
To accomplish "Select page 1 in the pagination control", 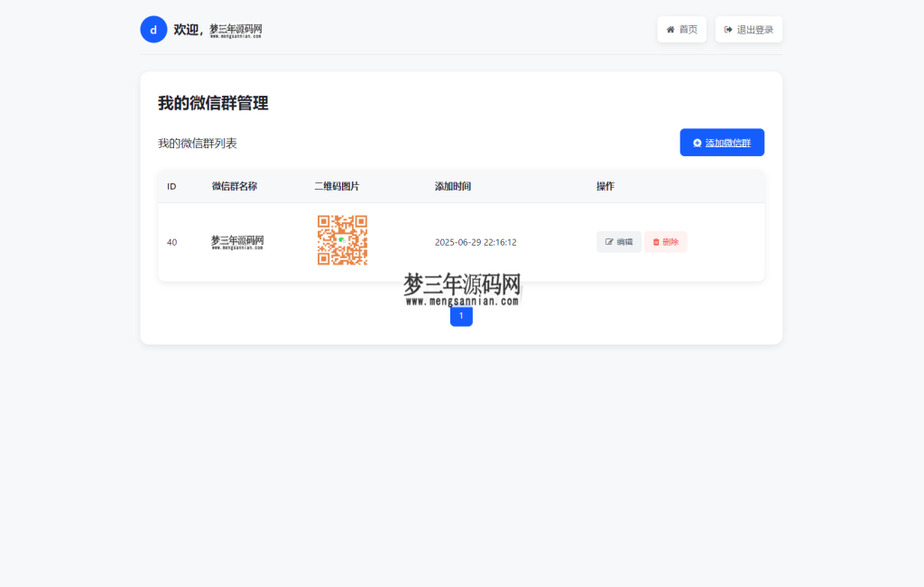I will 461,316.
